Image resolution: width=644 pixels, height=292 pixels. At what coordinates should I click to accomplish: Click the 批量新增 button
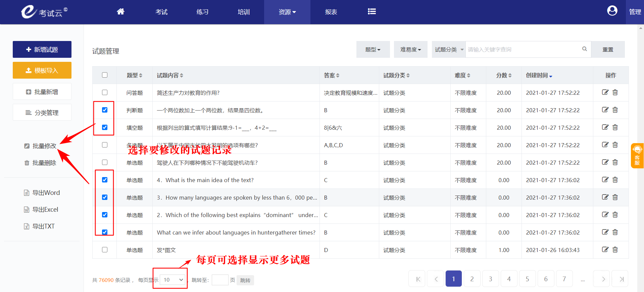42,91
